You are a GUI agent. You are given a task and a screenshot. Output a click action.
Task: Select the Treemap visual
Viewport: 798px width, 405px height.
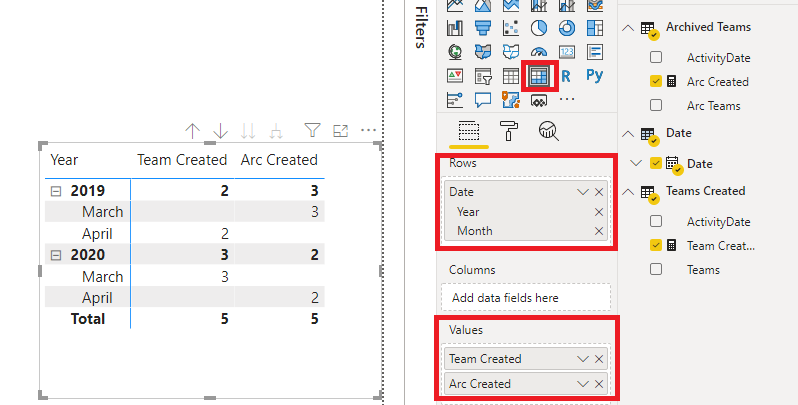coord(595,27)
